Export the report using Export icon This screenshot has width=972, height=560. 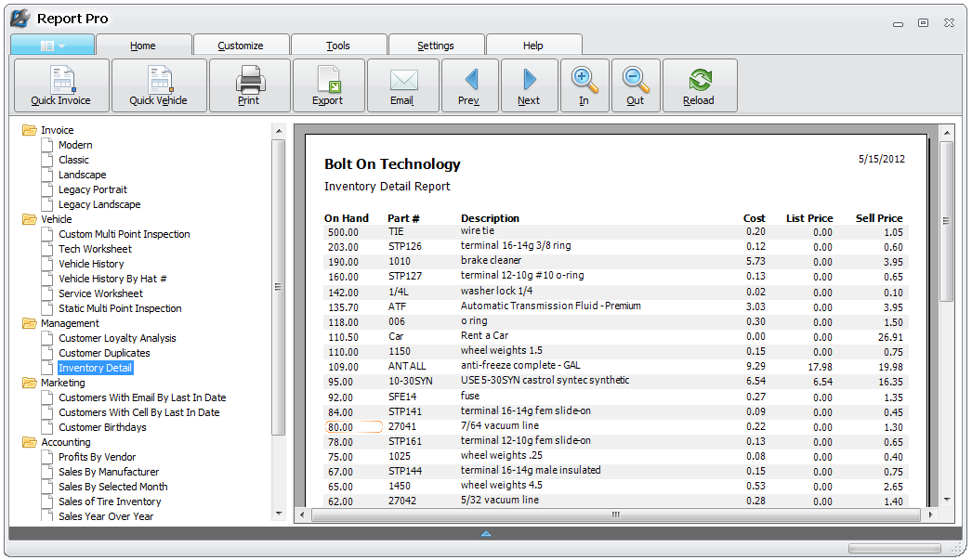[x=328, y=85]
